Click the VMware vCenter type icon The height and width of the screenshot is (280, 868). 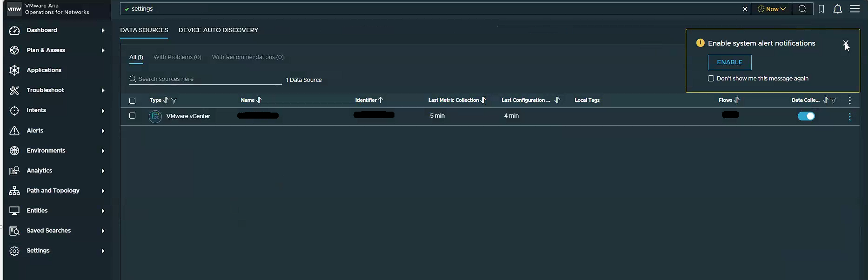pyautogui.click(x=155, y=116)
